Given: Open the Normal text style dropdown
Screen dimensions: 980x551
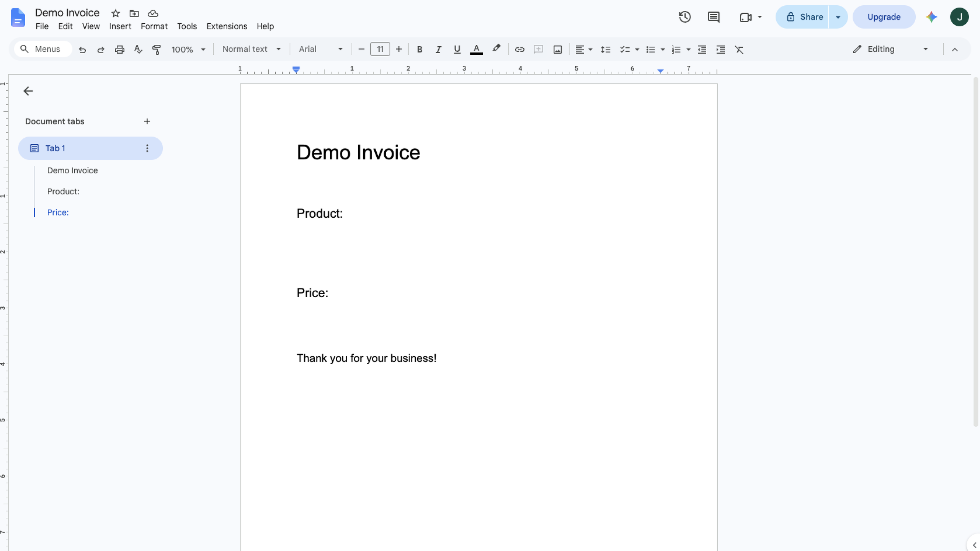Looking at the screenshot, I should pos(252,49).
